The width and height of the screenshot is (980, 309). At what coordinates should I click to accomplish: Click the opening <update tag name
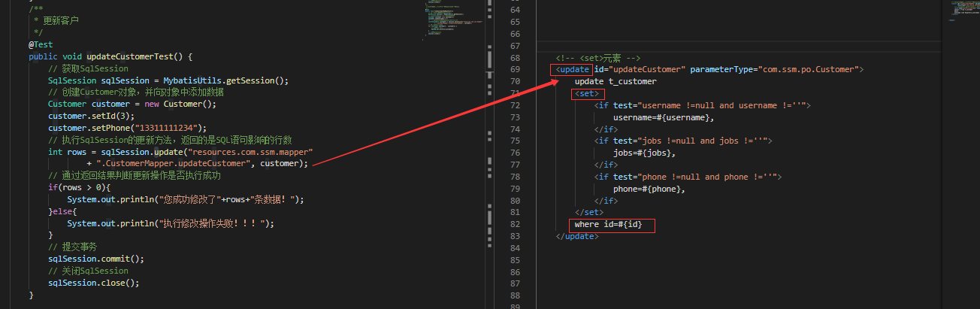[x=573, y=69]
